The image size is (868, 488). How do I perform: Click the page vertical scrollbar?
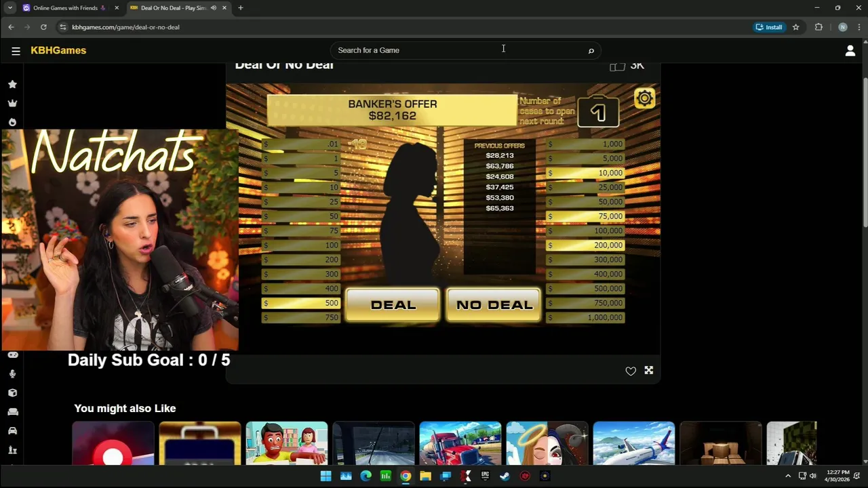[865, 152]
